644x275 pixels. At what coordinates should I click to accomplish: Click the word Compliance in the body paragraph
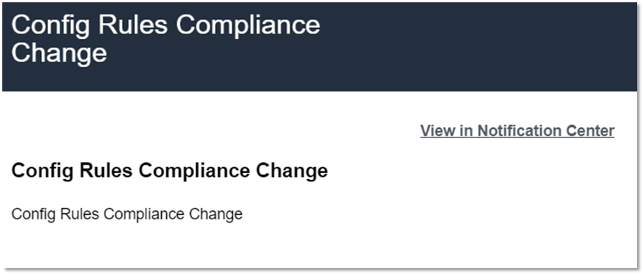coord(143,215)
